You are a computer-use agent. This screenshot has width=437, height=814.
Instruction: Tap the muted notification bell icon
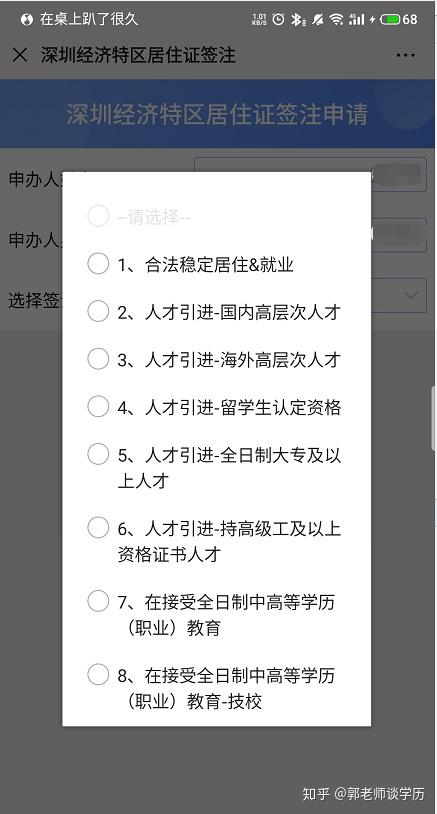click(x=317, y=20)
